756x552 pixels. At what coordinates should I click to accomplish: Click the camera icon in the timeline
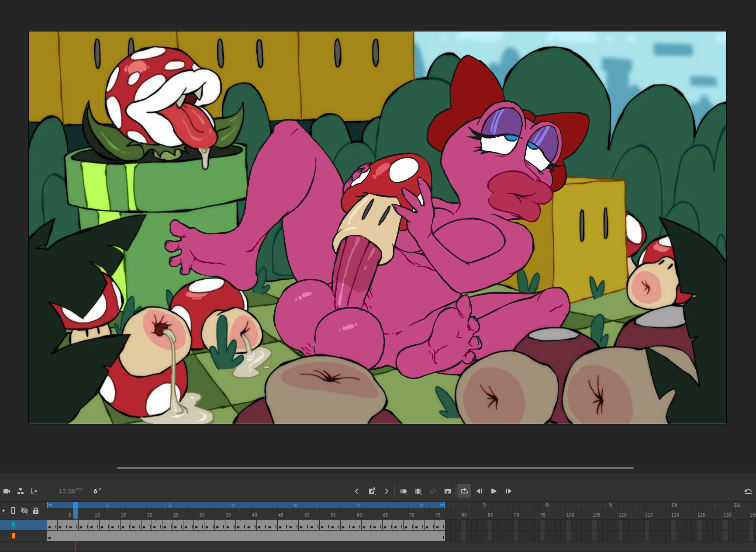pyautogui.click(x=7, y=491)
